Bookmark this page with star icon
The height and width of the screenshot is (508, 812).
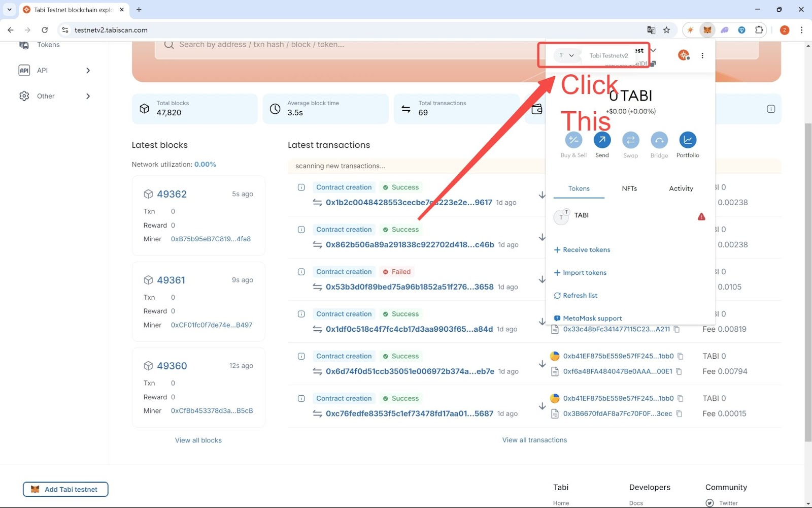(667, 30)
